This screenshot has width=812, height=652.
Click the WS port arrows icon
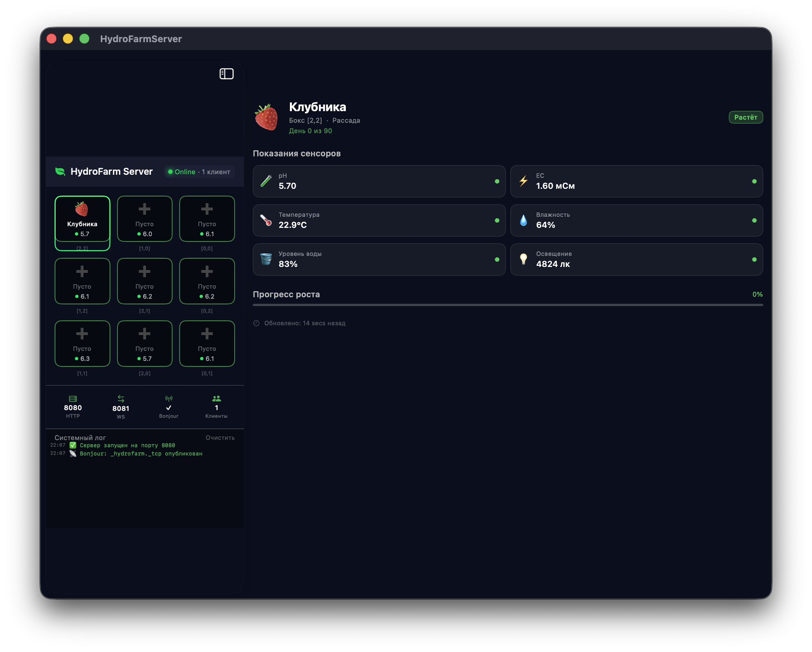(120, 399)
